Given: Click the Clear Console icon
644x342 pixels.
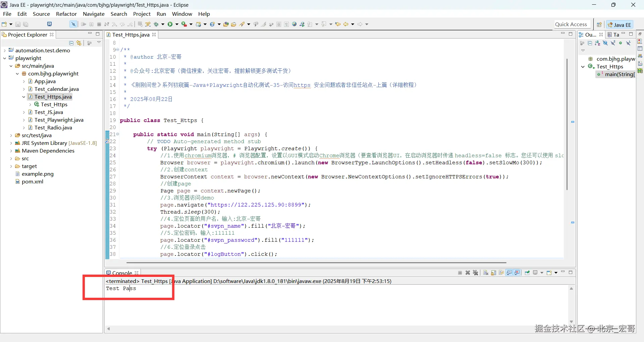Looking at the screenshot, I should pyautogui.click(x=486, y=273).
